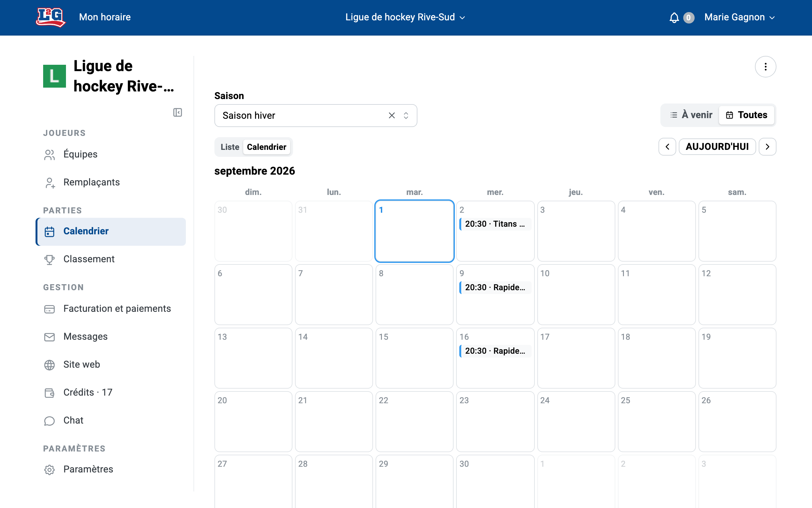Click the L2G logo in header

51,17
